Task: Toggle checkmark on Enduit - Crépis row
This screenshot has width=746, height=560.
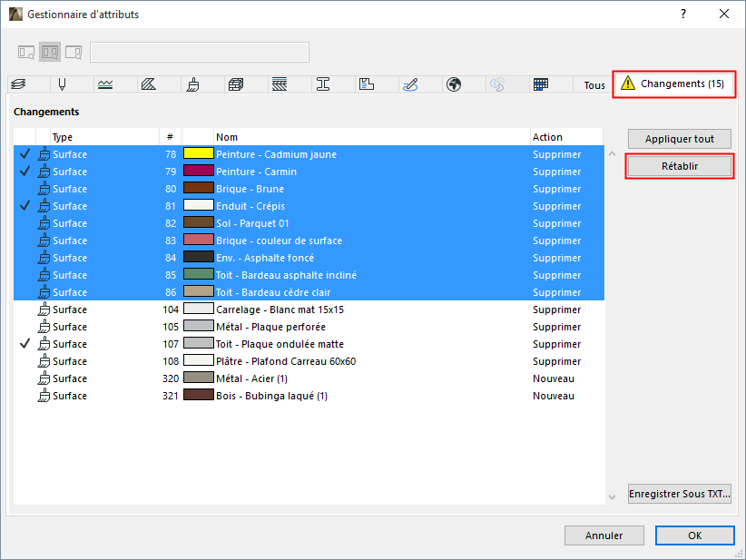Action: (x=25, y=206)
